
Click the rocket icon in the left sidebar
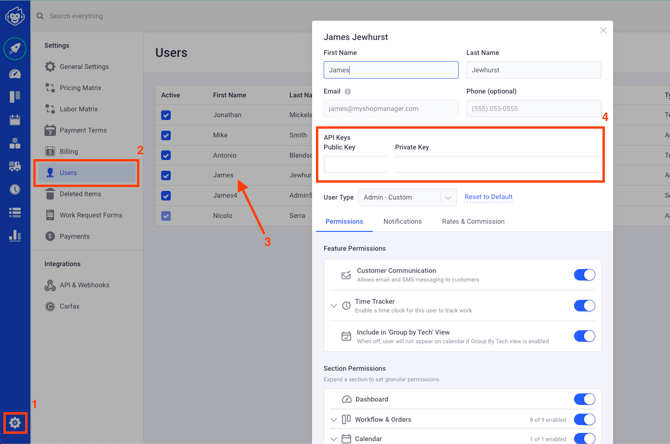click(15, 48)
